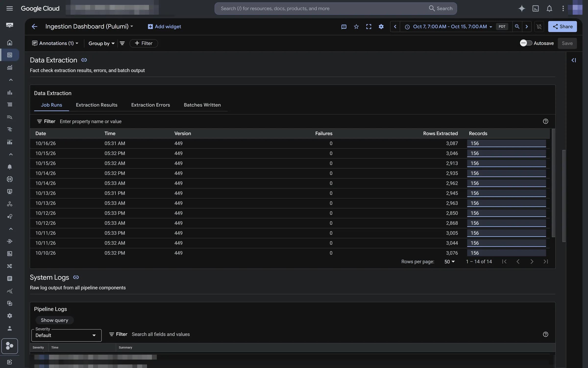Activate Cloud Shell terminal icon
588x368 pixels.
(536, 8)
